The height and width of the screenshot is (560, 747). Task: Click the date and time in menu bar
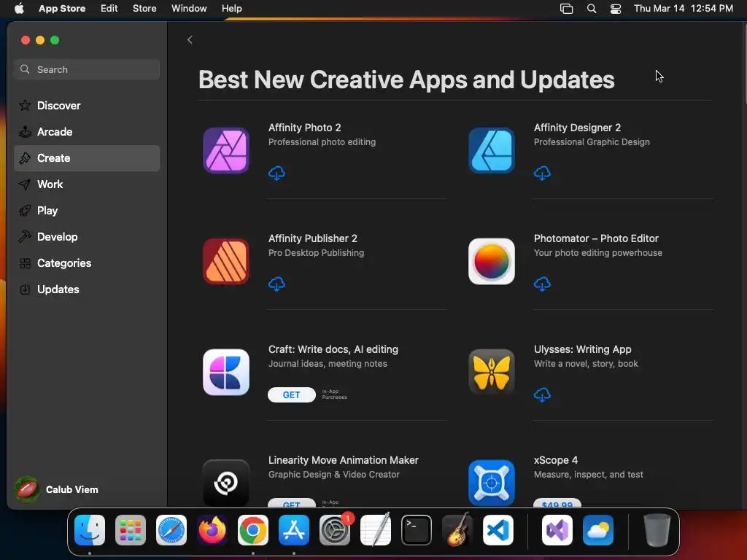[683, 8]
